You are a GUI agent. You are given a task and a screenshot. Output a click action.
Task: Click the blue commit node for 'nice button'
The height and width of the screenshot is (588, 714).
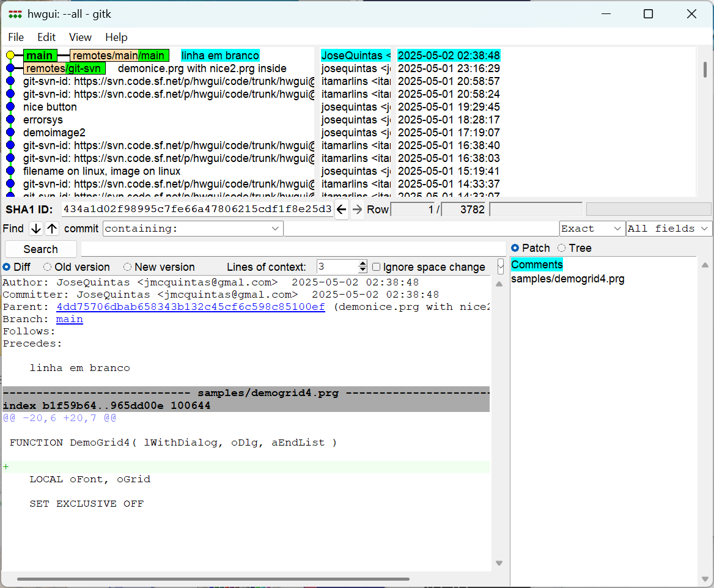[x=10, y=107]
